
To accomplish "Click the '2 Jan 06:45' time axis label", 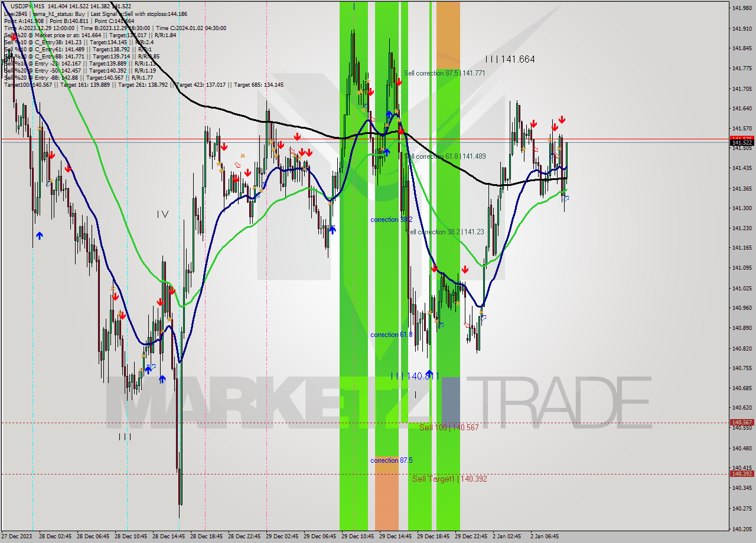I will 545,537.
